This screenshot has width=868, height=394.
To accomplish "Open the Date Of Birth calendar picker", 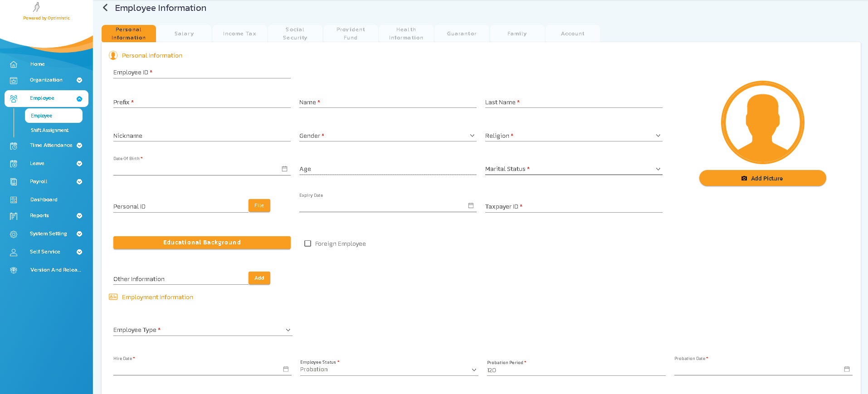I will 284,169.
